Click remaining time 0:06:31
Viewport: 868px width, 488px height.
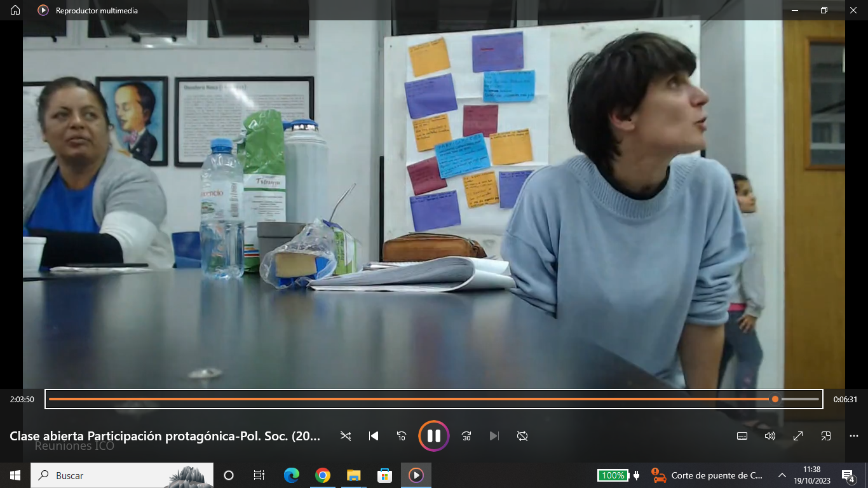(x=846, y=400)
